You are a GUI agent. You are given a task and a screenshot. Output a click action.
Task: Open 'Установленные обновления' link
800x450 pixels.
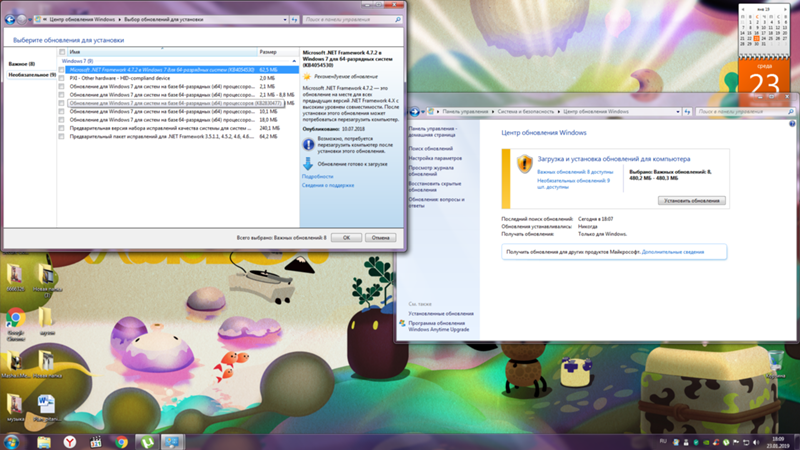tap(441, 314)
